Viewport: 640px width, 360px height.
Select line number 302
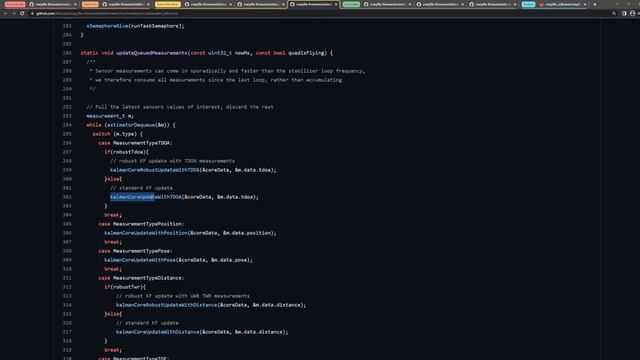pyautogui.click(x=67, y=197)
